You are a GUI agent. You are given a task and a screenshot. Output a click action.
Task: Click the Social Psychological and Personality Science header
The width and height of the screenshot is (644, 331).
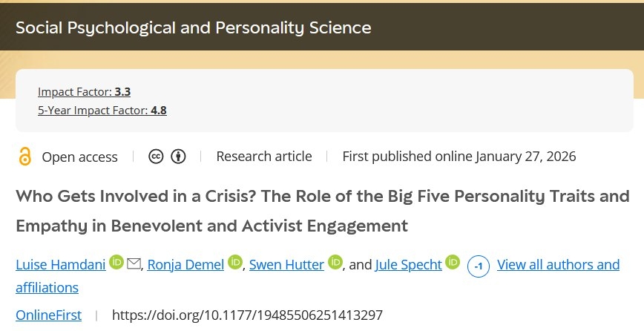pos(193,29)
